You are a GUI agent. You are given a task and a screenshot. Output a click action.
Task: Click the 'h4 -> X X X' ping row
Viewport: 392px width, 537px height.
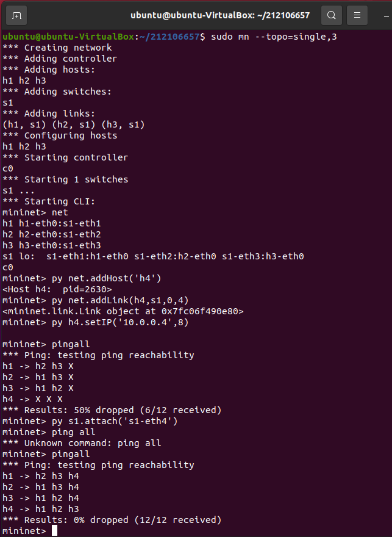pyautogui.click(x=32, y=399)
